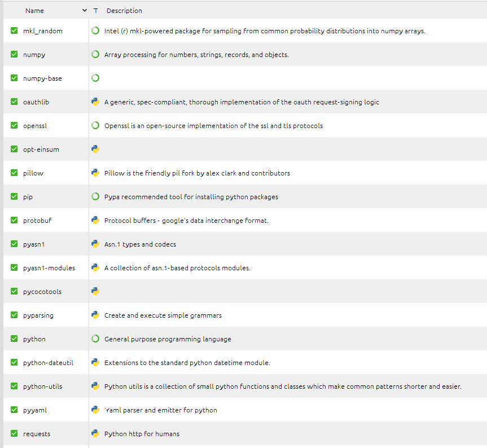Toggle the protobuf checkbox

(14, 220)
